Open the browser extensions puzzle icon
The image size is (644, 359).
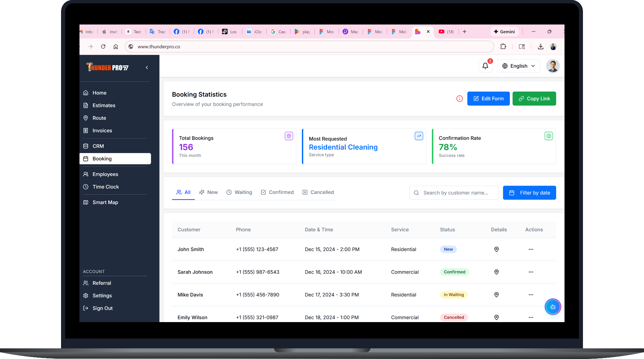click(x=503, y=47)
